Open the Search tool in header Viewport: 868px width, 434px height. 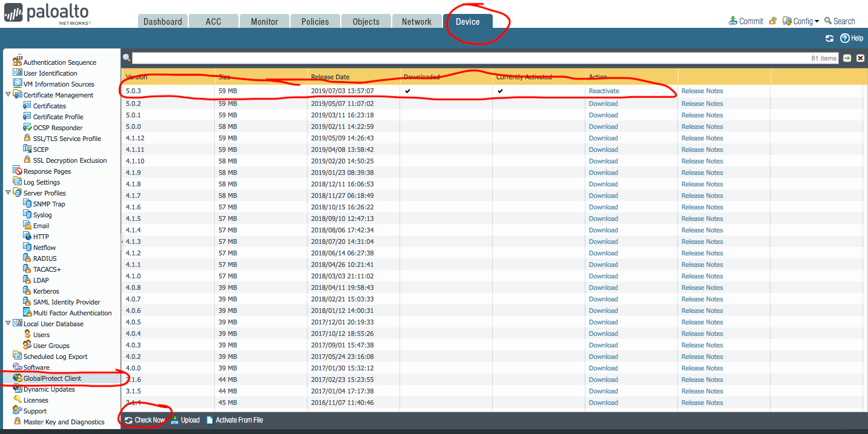[x=840, y=21]
